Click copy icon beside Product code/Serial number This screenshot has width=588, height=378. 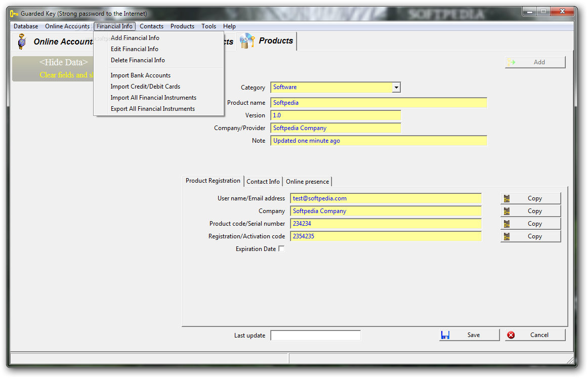coord(507,224)
